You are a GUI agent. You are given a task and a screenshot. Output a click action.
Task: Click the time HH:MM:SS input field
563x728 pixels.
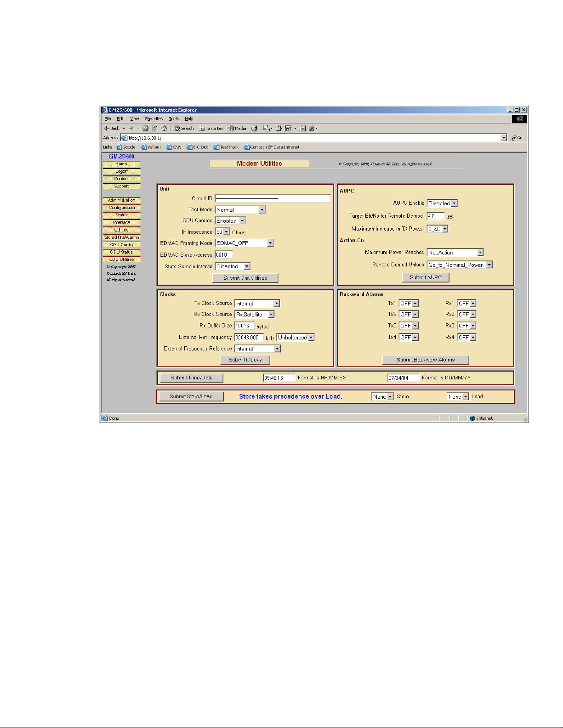point(279,378)
